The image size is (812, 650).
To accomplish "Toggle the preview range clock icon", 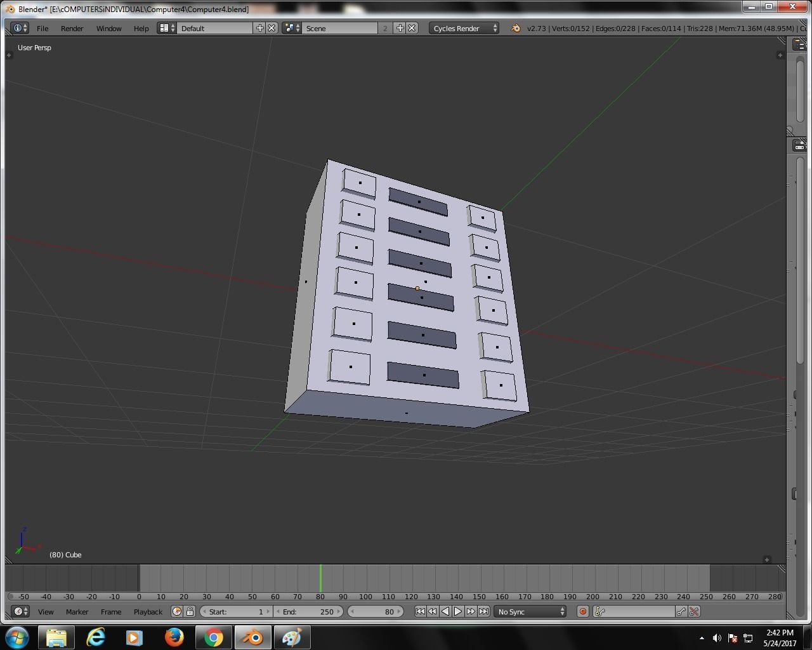I will pyautogui.click(x=177, y=611).
